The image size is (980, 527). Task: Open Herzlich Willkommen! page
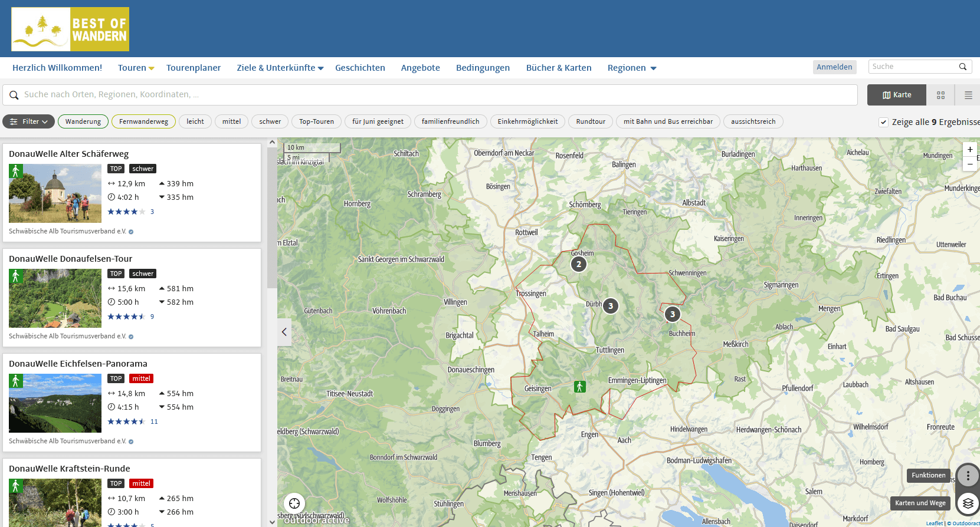tap(57, 68)
